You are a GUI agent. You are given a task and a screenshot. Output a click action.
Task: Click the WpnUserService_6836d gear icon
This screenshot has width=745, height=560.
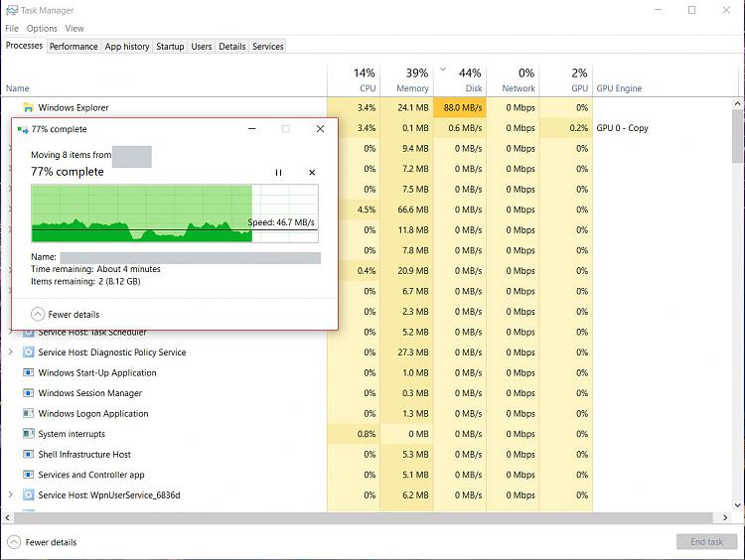tap(29, 494)
